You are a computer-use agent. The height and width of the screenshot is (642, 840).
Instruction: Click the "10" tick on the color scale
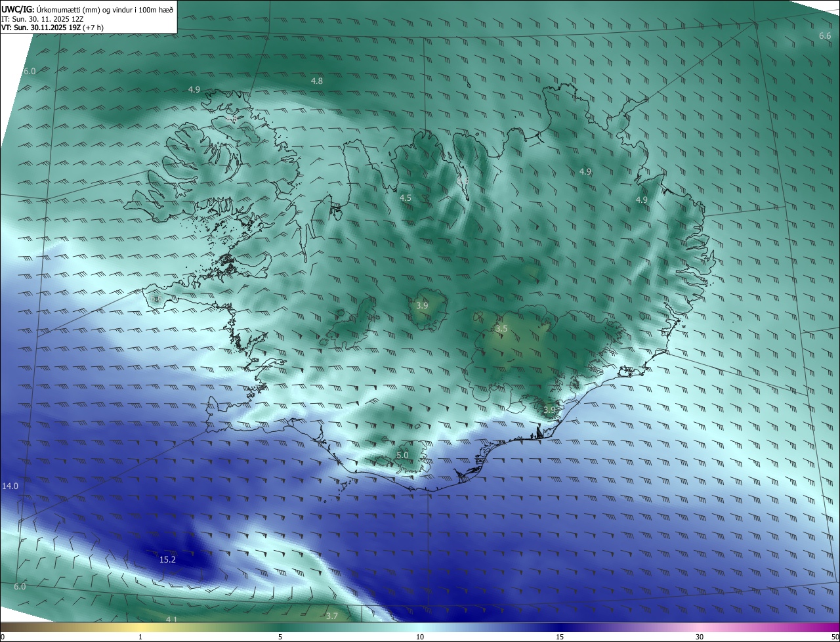click(420, 637)
